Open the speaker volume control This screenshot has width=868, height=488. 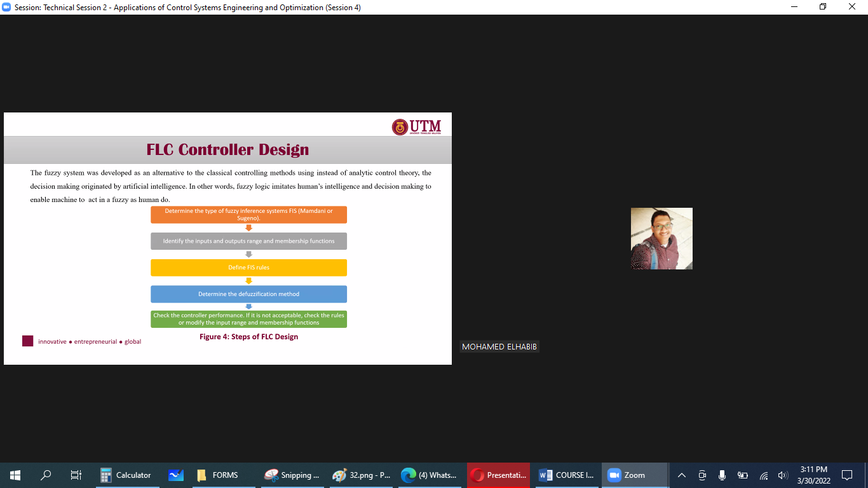[783, 475]
